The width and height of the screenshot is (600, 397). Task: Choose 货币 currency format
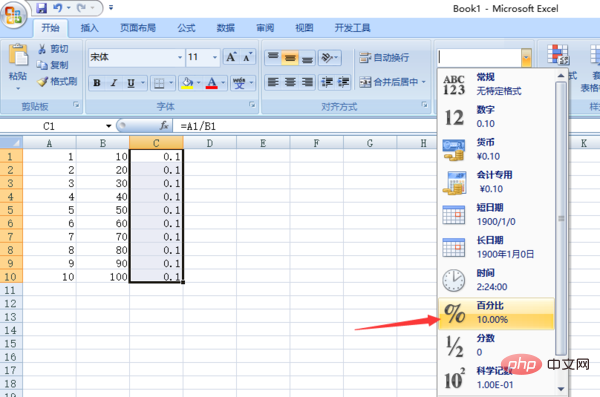[x=496, y=149]
